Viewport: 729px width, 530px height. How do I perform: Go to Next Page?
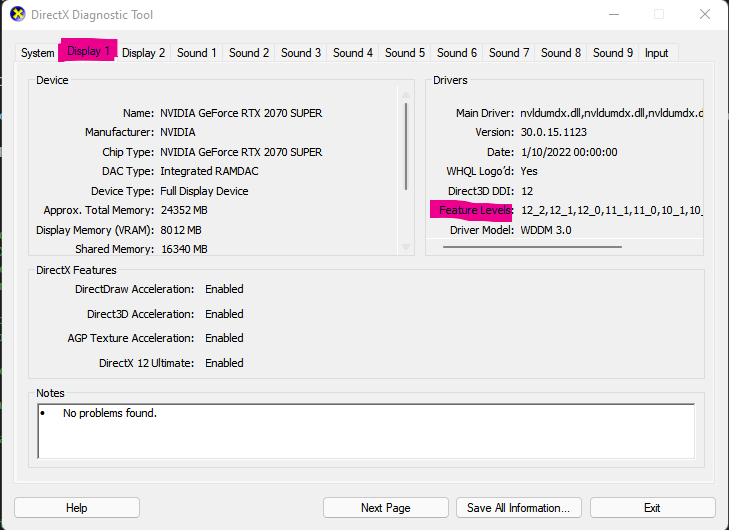[386, 508]
